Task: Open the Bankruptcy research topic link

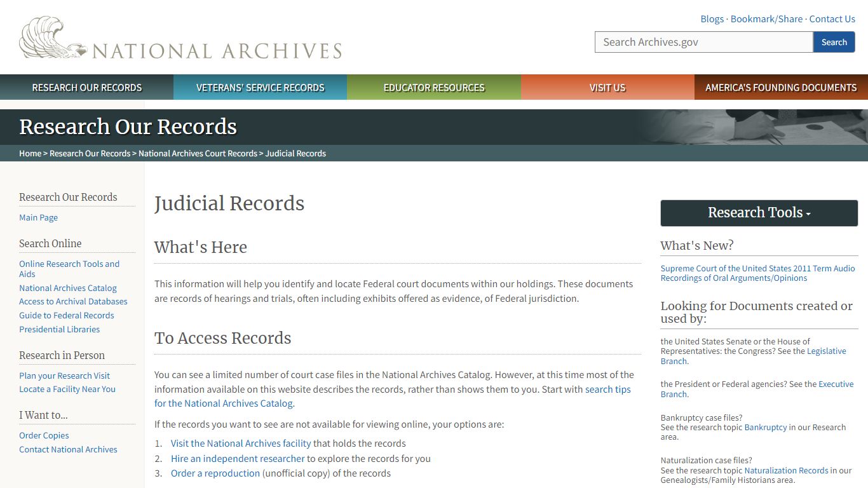Action: 766,427
